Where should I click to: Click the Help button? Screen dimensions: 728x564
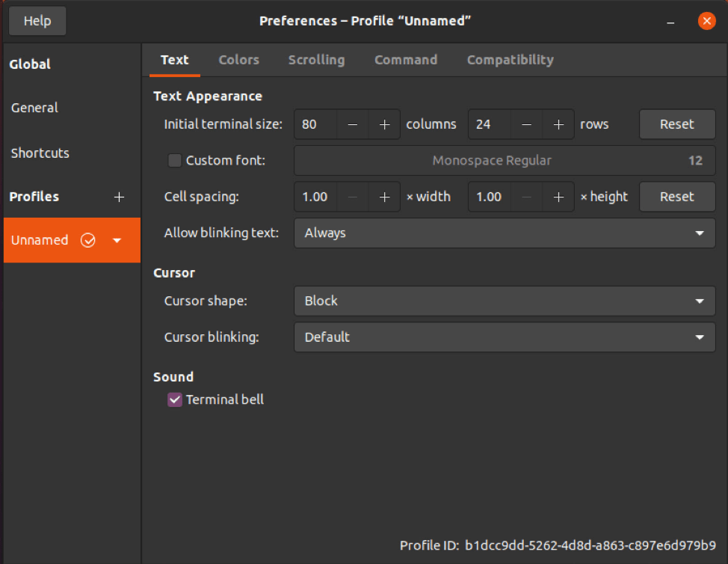point(37,20)
